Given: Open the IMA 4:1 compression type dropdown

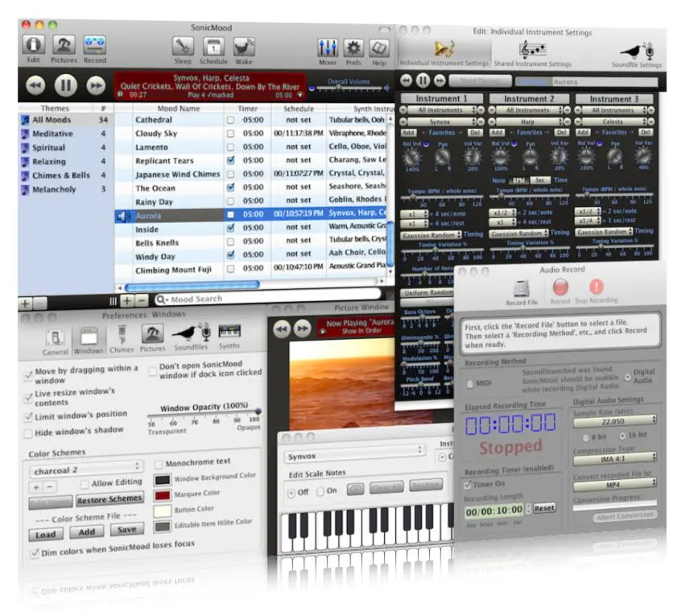Looking at the screenshot, I should (614, 458).
